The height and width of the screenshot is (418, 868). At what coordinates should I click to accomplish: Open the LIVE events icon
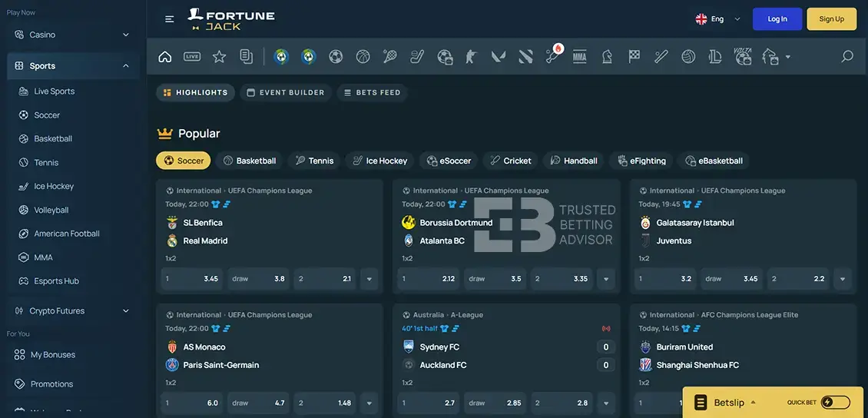tap(192, 56)
